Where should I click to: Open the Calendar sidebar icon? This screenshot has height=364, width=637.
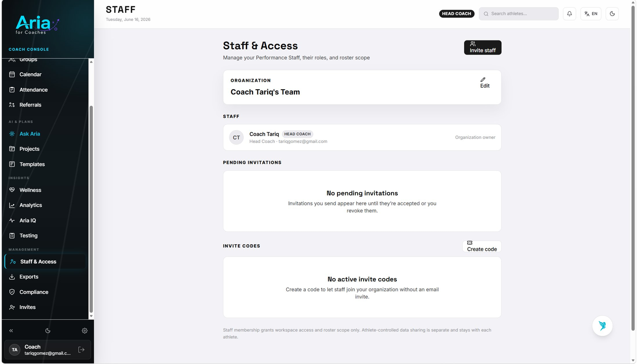click(x=12, y=74)
